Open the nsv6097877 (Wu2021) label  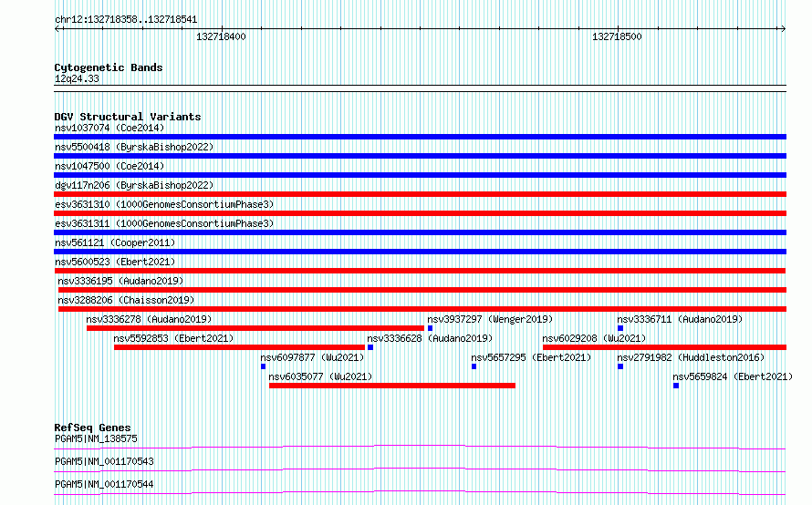(x=312, y=357)
